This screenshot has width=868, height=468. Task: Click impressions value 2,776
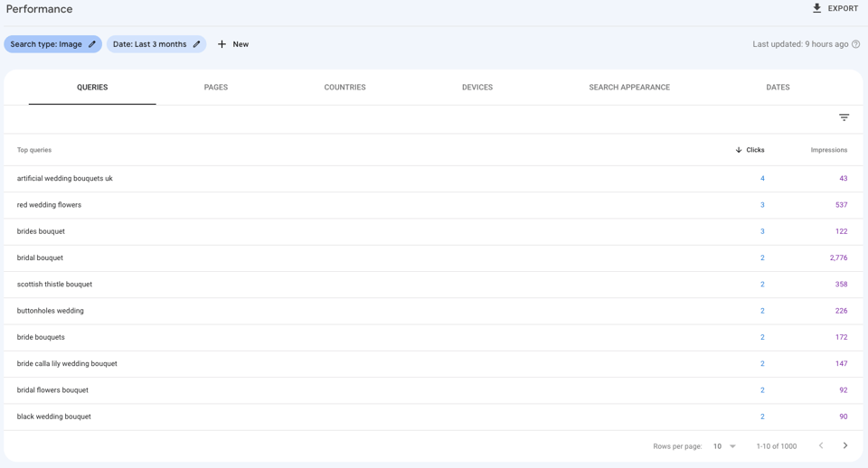[x=838, y=257]
